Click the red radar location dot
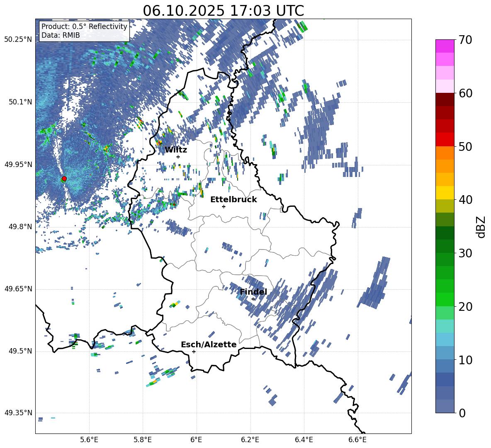The image size is (491, 448). 64,179
